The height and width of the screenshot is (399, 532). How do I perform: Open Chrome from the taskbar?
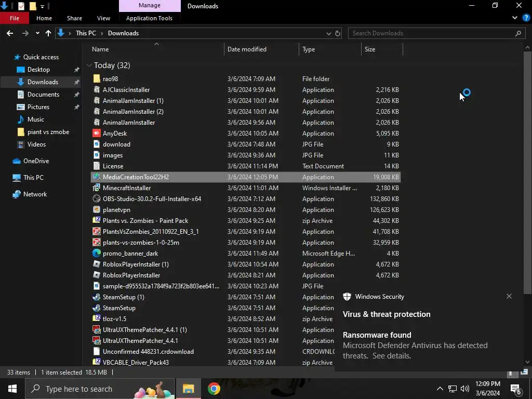coord(214,389)
